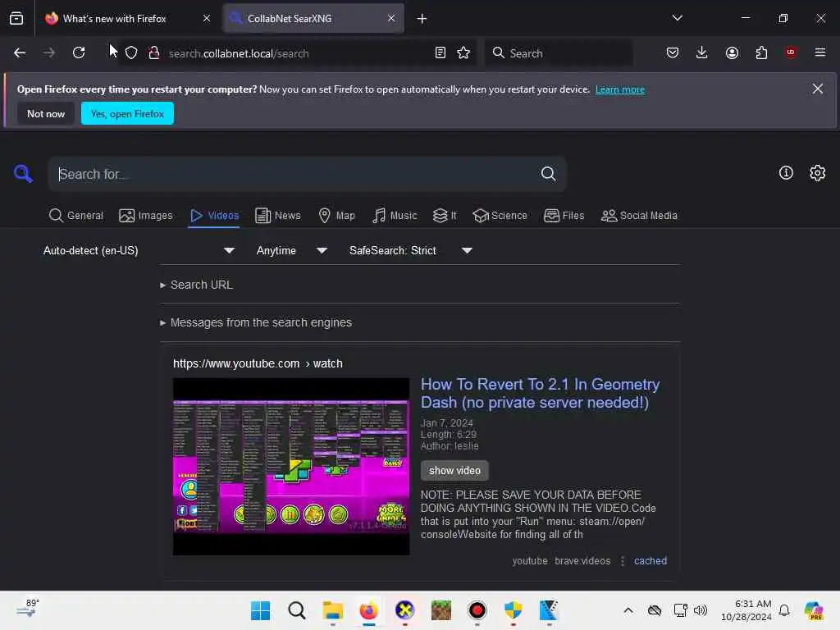Open Firefox application menu
The height and width of the screenshot is (630, 840).
[820, 52]
